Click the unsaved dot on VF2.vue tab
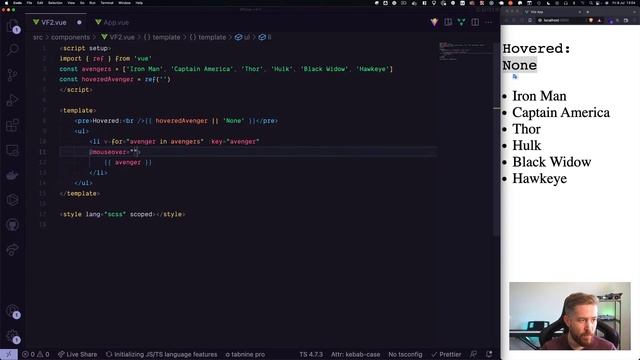Image resolution: width=640 pixels, height=360 pixels. [79, 22]
